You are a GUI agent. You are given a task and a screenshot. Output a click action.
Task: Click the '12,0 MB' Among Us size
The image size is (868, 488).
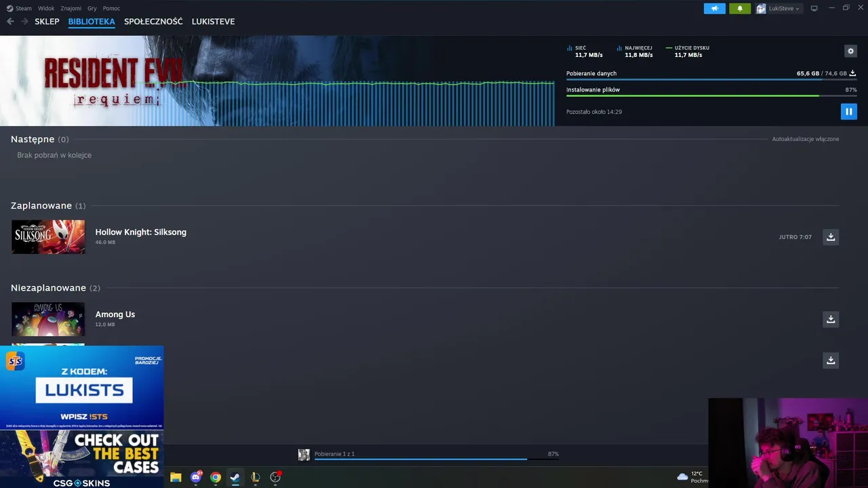pyautogui.click(x=105, y=325)
